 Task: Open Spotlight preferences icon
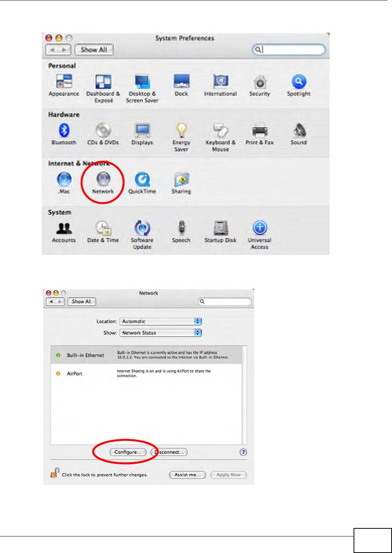(x=299, y=82)
